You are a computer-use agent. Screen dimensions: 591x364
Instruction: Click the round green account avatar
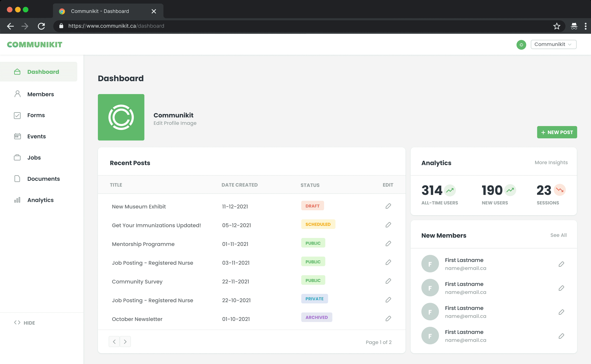point(521,45)
